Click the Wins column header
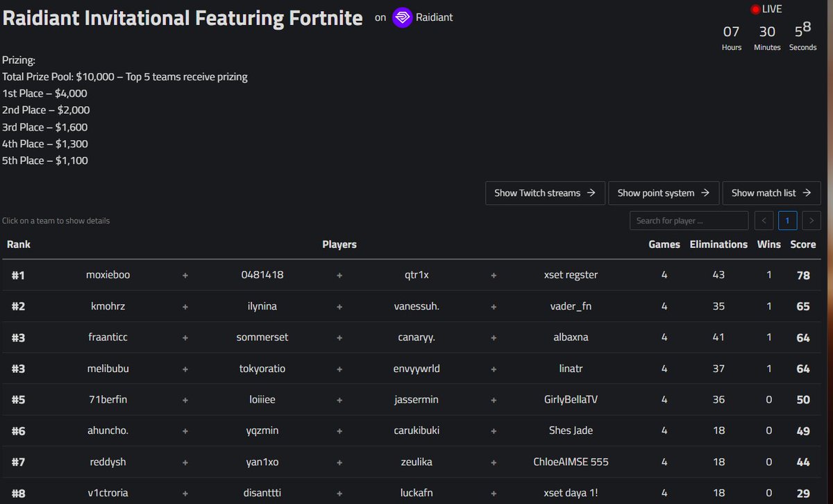Image resolution: width=833 pixels, height=504 pixels. (x=768, y=244)
